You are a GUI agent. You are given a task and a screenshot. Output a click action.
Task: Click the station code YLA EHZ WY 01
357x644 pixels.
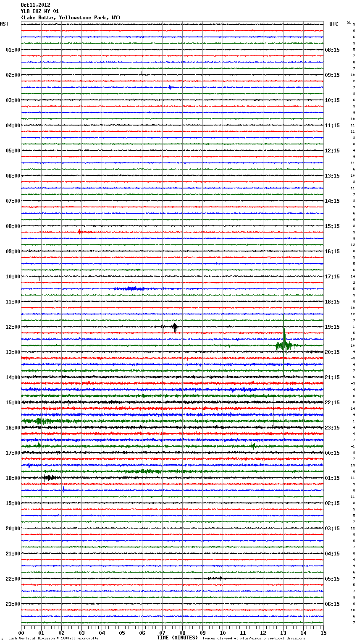point(40,11)
